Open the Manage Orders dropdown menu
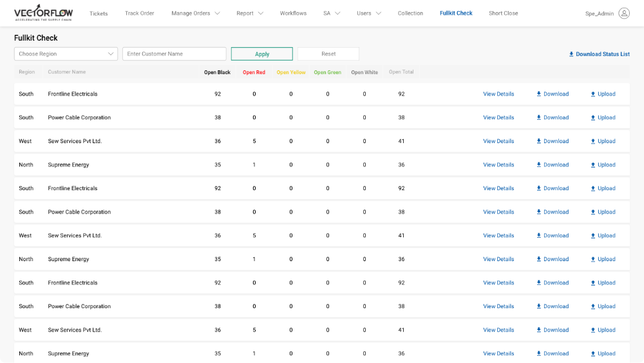This screenshot has height=363, width=644. tap(195, 14)
